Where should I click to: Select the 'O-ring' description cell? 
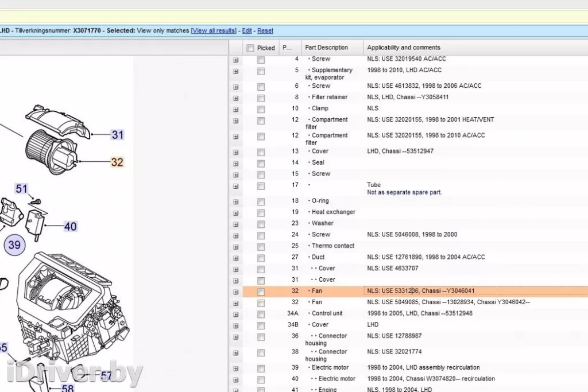pyautogui.click(x=320, y=200)
